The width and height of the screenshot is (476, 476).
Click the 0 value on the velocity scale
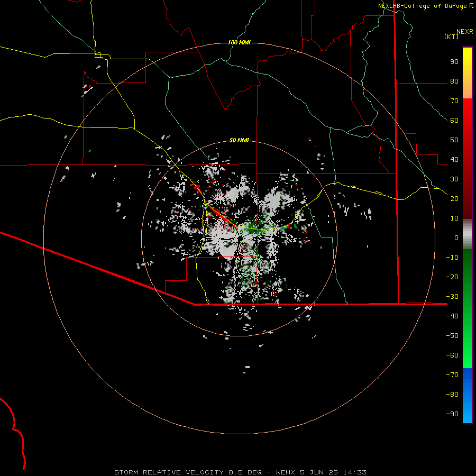[x=456, y=237]
